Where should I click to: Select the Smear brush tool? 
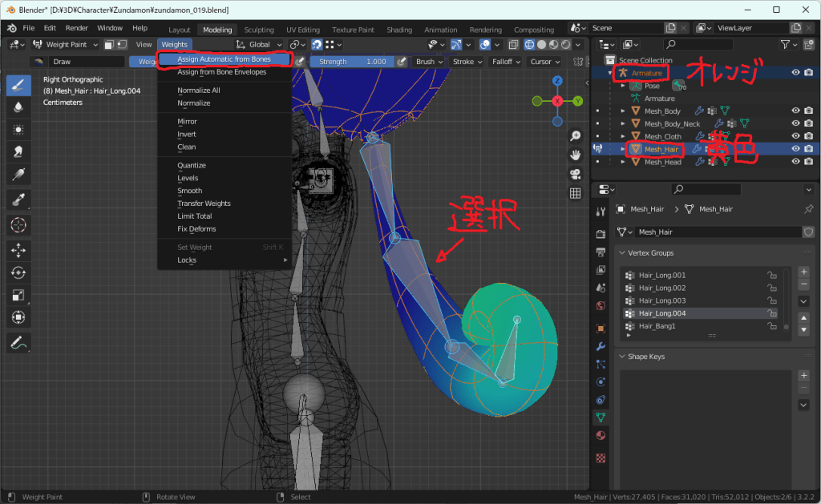click(18, 151)
